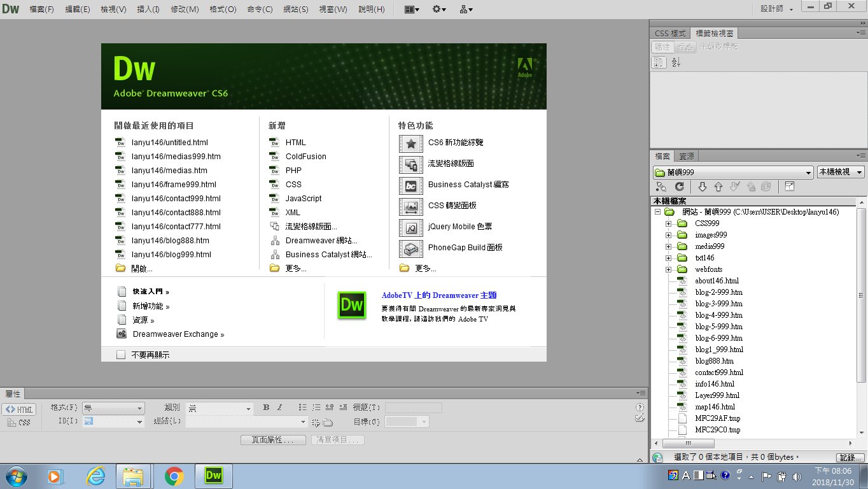Click the 記錄... button in Files panel
Viewport: 868px width, 489px height.
(x=851, y=457)
